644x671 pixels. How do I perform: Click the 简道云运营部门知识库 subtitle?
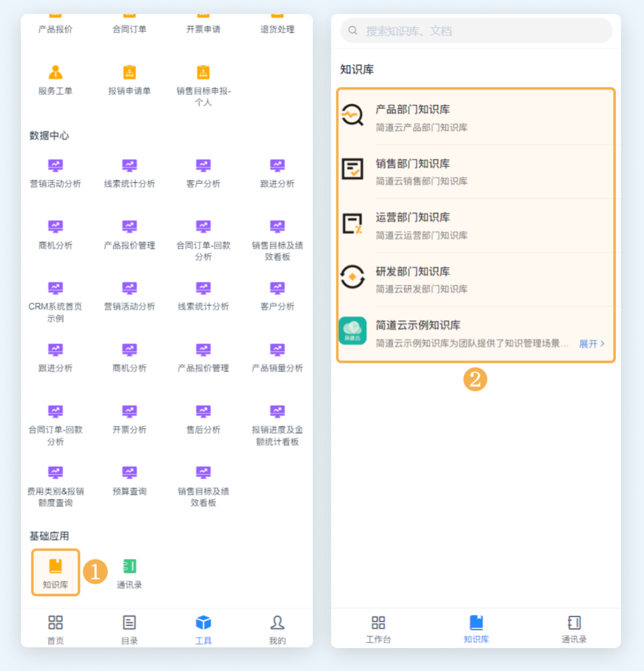pos(422,235)
